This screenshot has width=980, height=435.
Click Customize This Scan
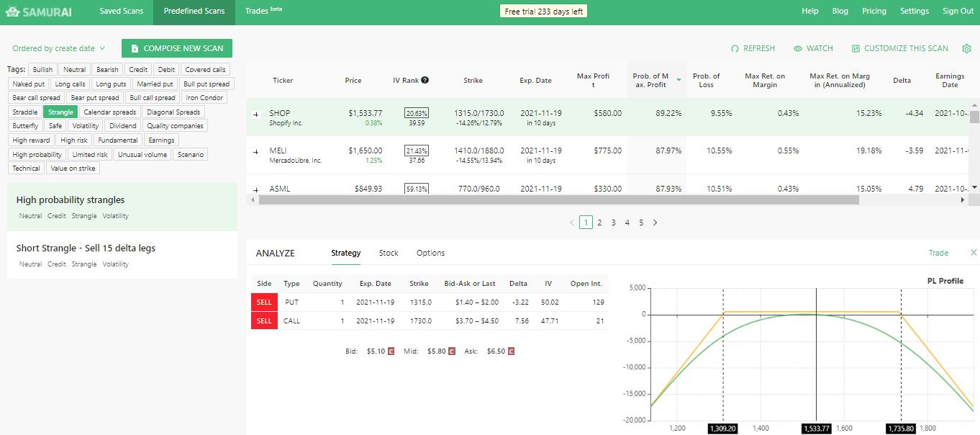tap(900, 48)
